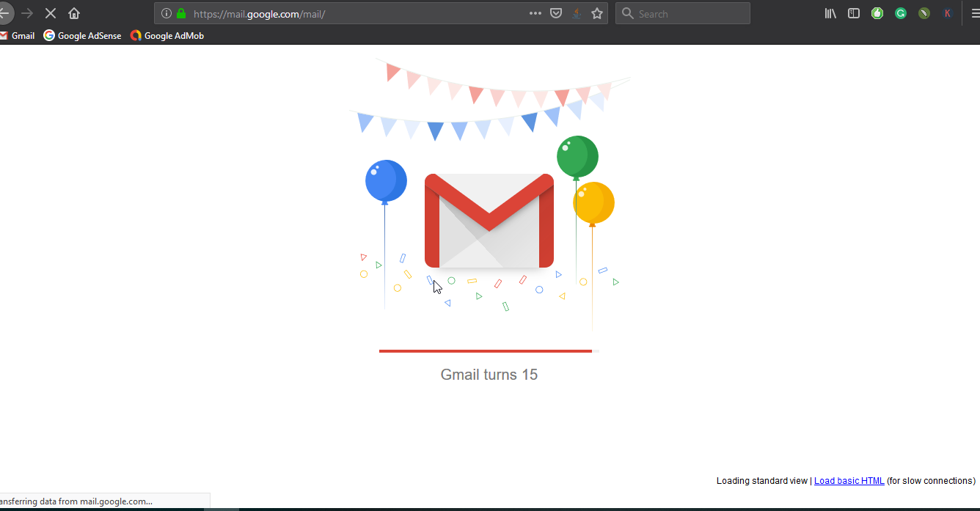Open the Kaspersky Protection extension
Screen dimensions: 980x511
(947, 13)
